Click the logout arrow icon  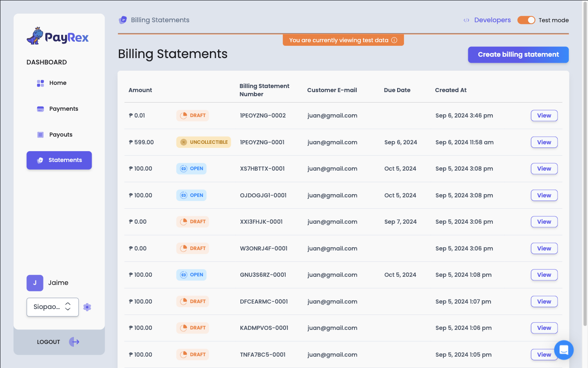[74, 342]
